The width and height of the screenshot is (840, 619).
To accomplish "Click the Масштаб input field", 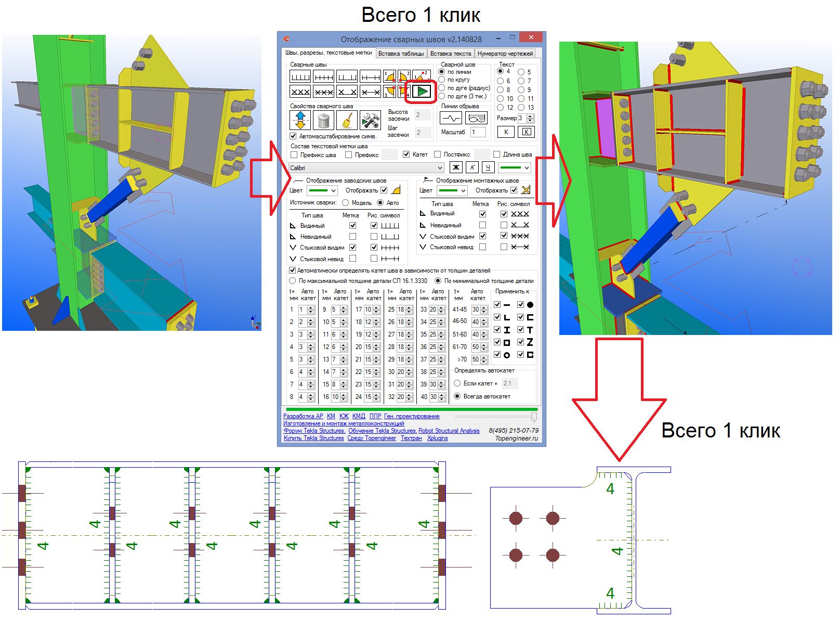I will pyautogui.click(x=478, y=132).
